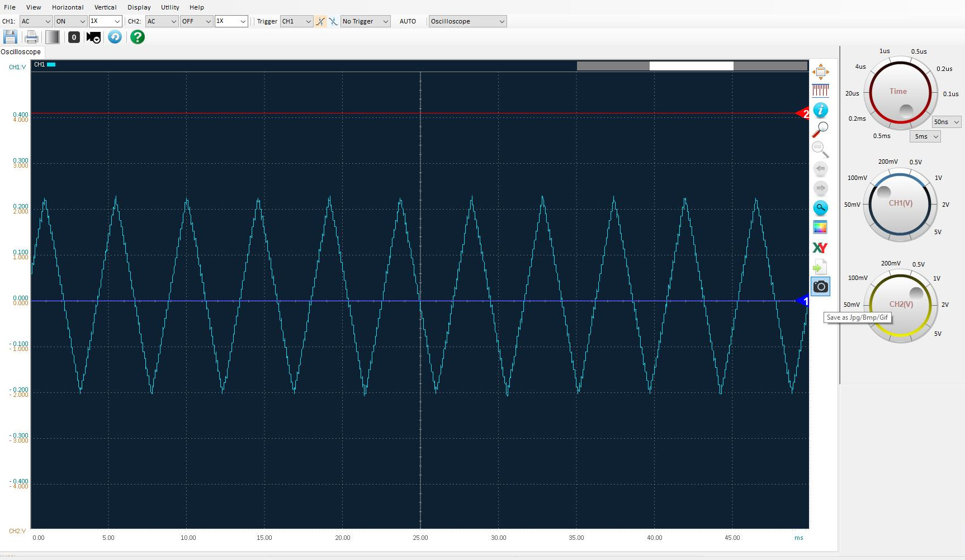Click the gray forward arrow icon
The width and height of the screenshot is (965, 560).
click(820, 188)
